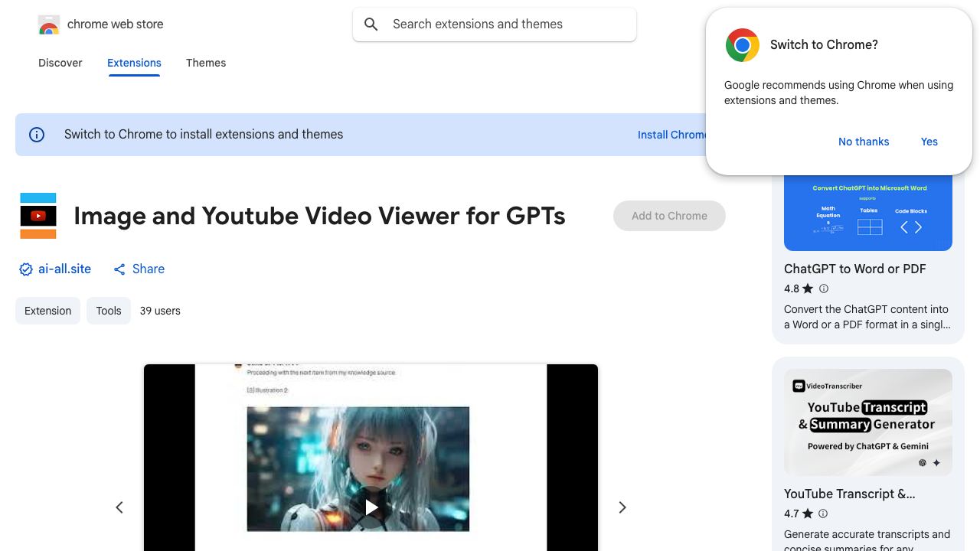
Task: Click the Search extensions and themes field
Action: pos(495,24)
